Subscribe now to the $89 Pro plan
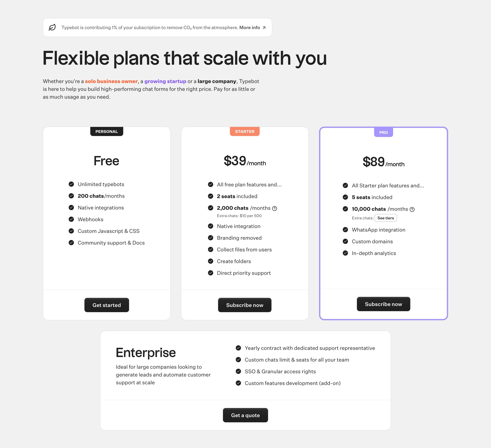 click(x=383, y=304)
